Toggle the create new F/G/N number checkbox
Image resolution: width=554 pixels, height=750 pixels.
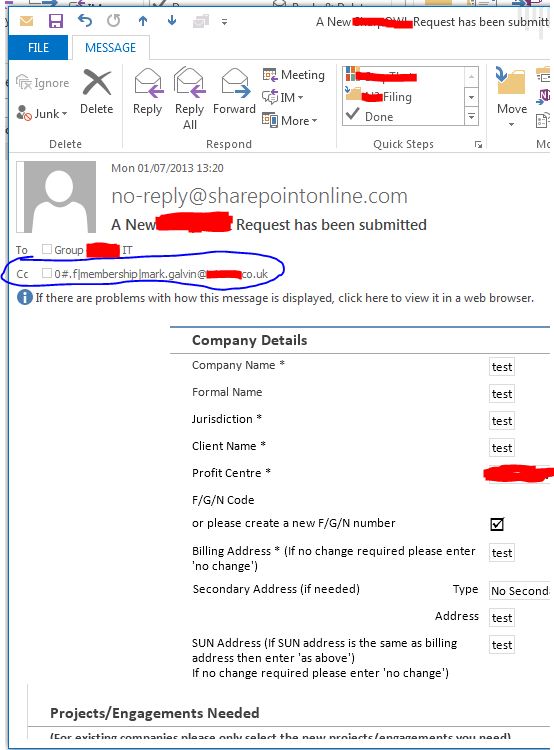tap(497, 524)
